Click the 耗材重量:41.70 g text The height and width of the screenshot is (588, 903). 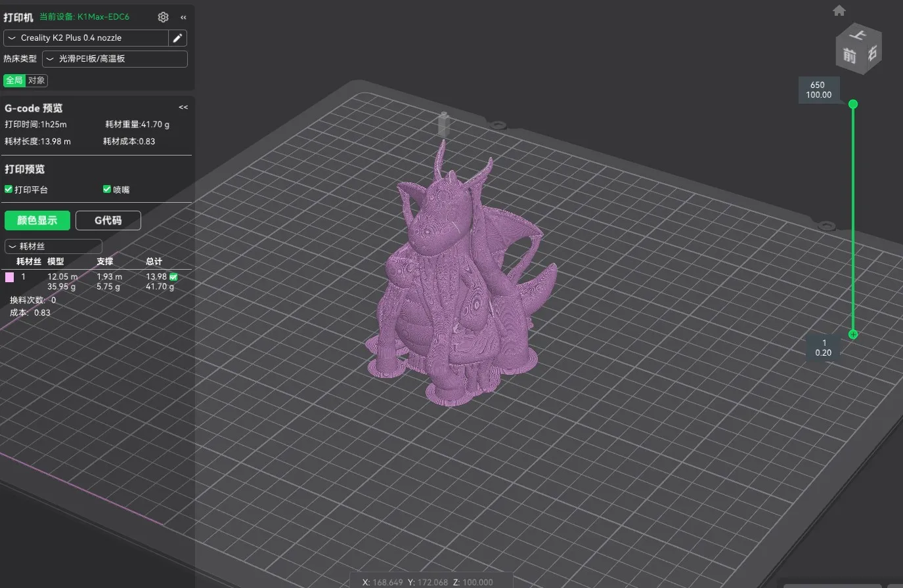(x=137, y=124)
